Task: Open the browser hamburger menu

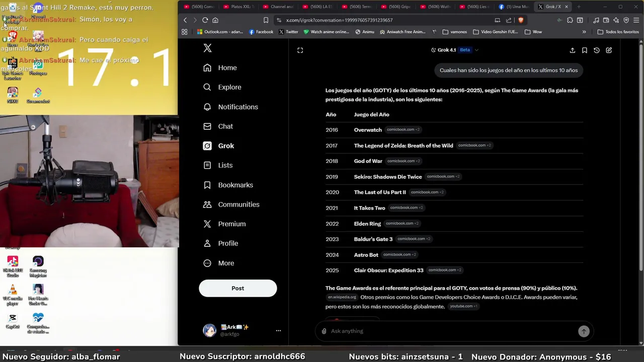Action: point(636,20)
